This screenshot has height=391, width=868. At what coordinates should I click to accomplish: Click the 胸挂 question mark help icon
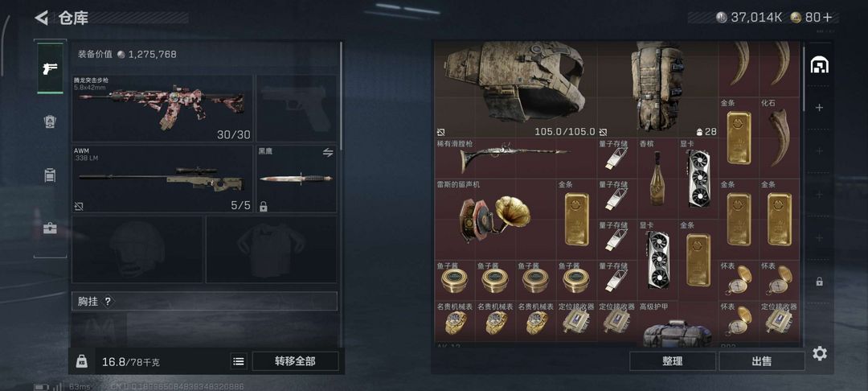click(108, 301)
